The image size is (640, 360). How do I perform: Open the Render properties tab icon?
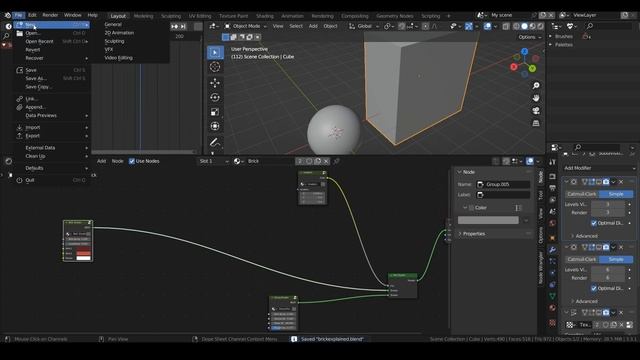[x=552, y=176]
